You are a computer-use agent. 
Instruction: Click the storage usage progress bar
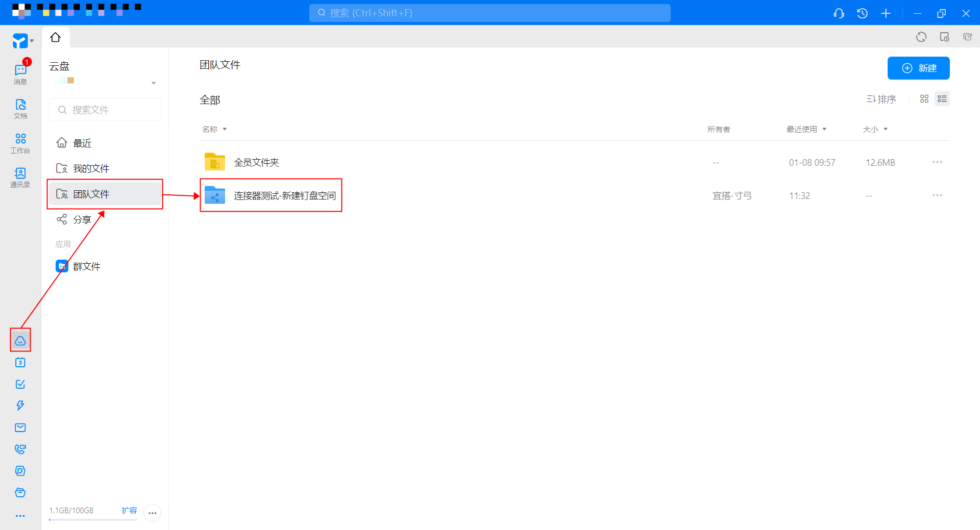coord(93,520)
